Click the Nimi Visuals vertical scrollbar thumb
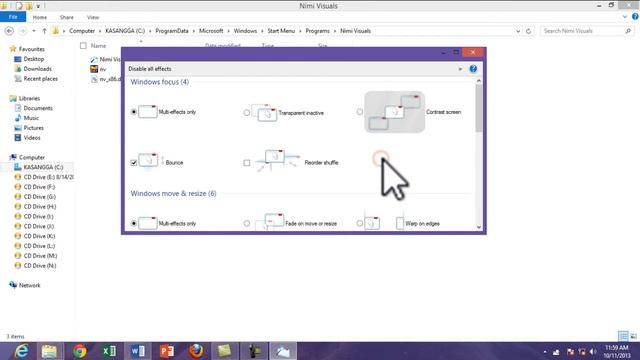This screenshot has width=640, height=360. coord(479,108)
